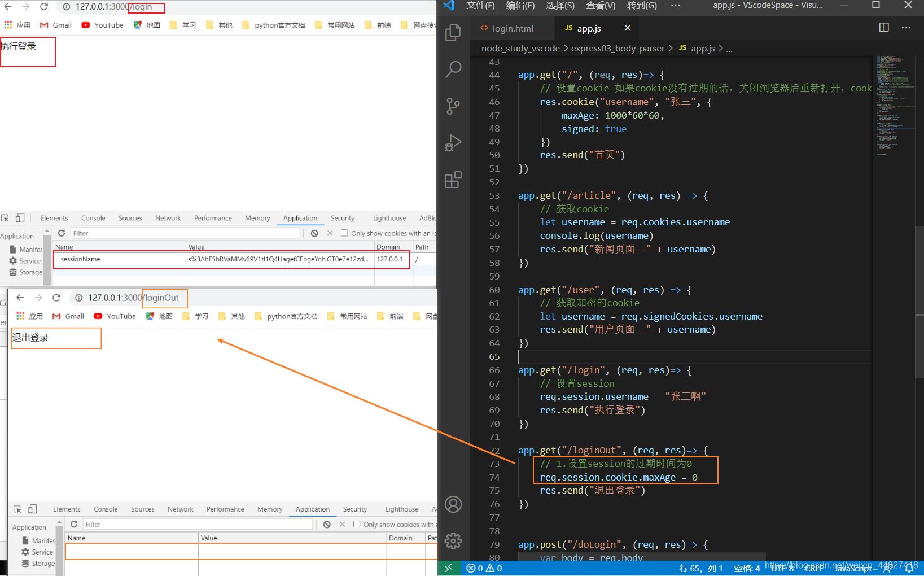Viewport: 924px width, 576px height.
Task: Reload the upper browser page at /login
Action: pos(44,7)
